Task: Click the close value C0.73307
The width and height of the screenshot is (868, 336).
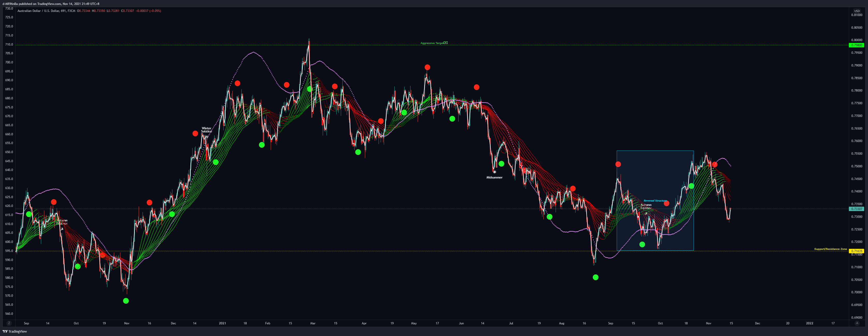Action: pyautogui.click(x=127, y=11)
